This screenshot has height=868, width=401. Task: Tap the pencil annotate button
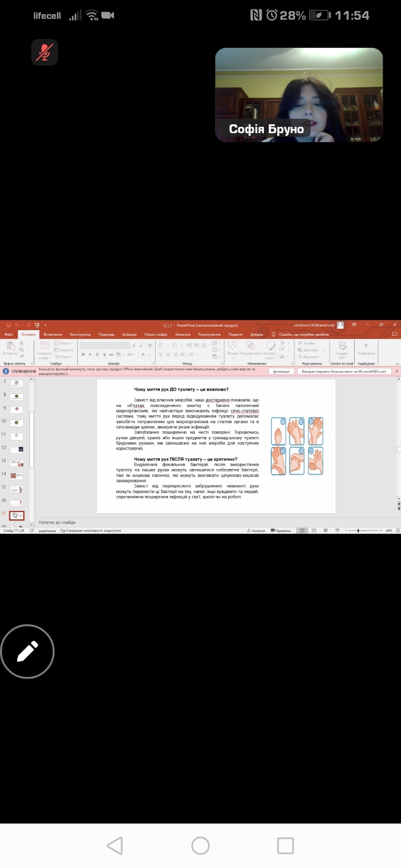(x=28, y=652)
